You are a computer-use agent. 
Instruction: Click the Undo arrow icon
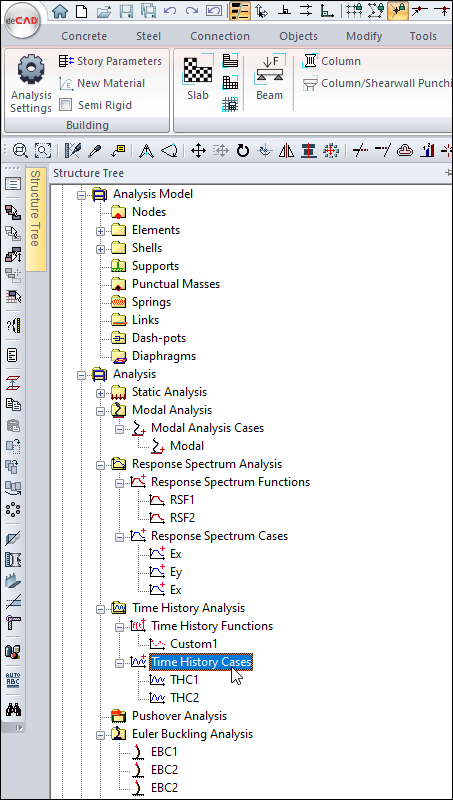click(170, 10)
